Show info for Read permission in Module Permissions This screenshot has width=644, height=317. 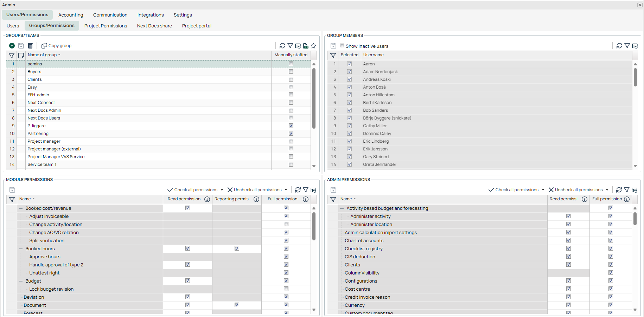click(207, 199)
